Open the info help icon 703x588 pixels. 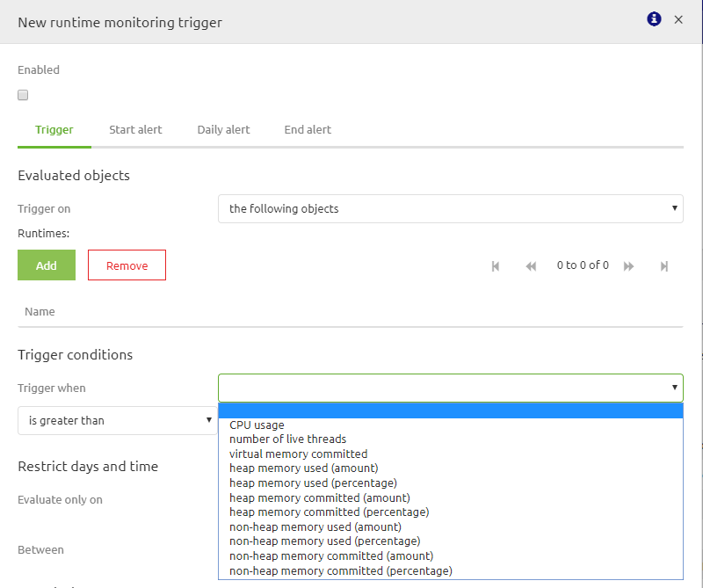(x=653, y=18)
